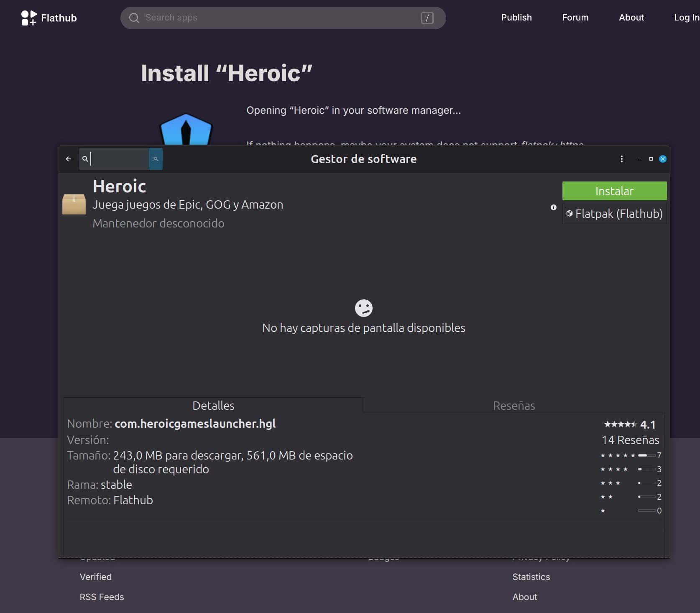Click the info icon beside the Instalar button
The width and height of the screenshot is (700, 613).
[553, 207]
